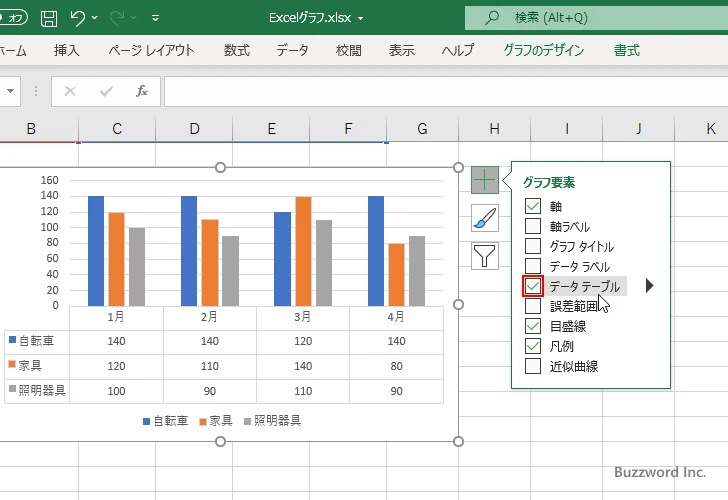
Task: Click the Redo arrow icon
Action: tap(117, 18)
